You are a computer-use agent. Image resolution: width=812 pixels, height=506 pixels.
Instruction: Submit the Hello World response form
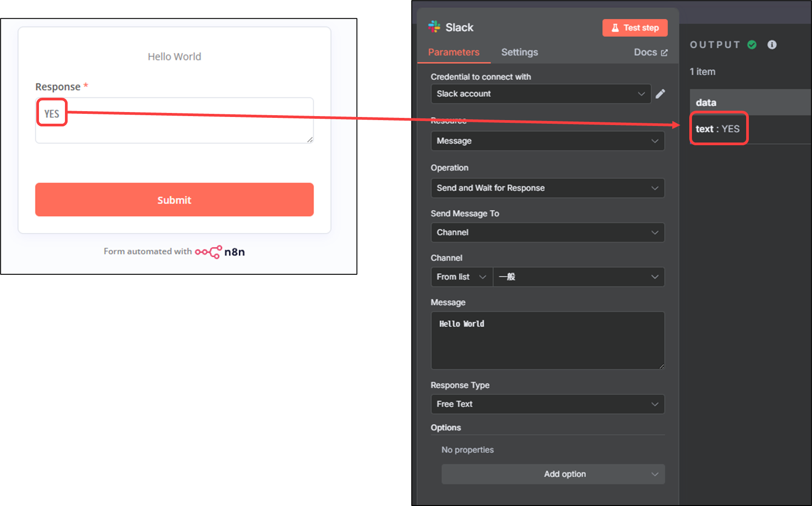coord(174,199)
